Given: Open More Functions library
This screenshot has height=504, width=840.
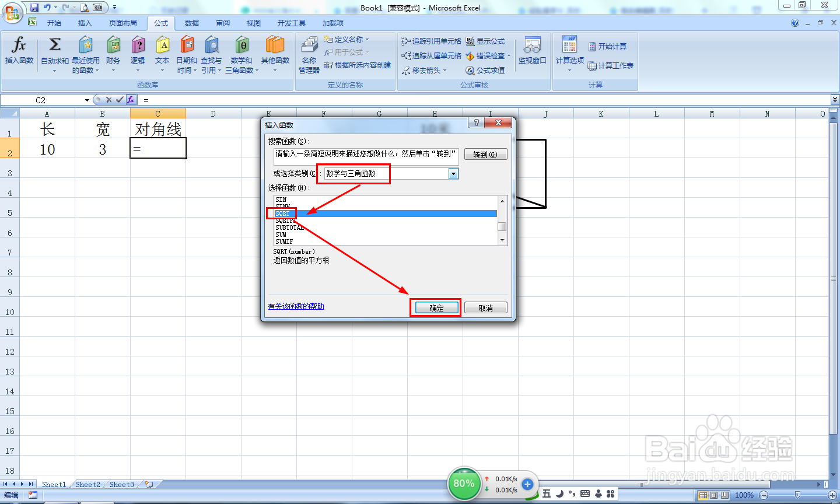Looking at the screenshot, I should click(275, 54).
